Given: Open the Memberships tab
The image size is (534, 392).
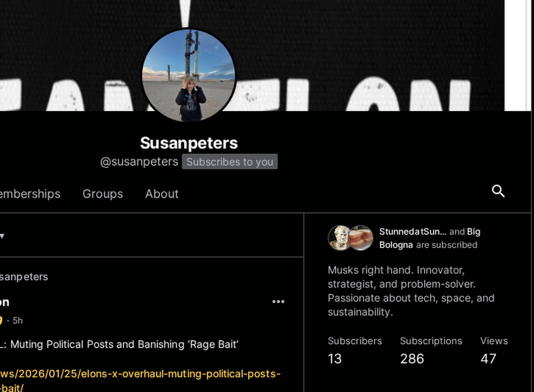Looking at the screenshot, I should (x=30, y=193).
